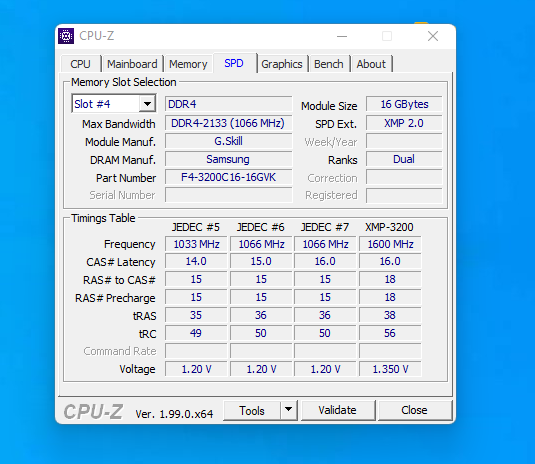Screen dimensions: 535x464
Task: Click the Validate button
Action: [x=337, y=410]
